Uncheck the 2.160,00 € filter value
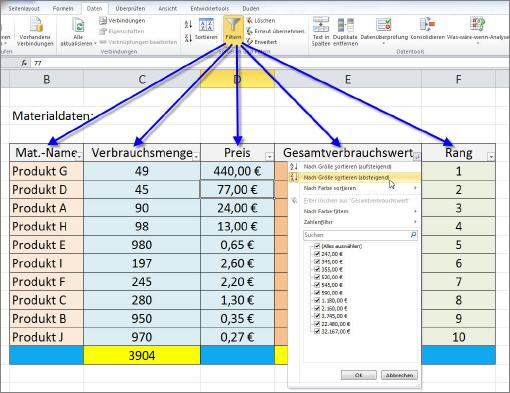510x393 pixels. click(317, 308)
